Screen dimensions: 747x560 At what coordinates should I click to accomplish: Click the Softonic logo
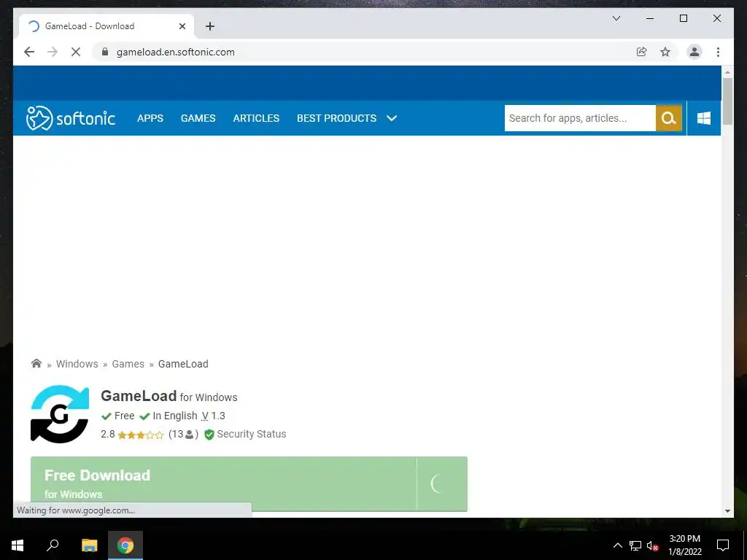[x=71, y=118]
